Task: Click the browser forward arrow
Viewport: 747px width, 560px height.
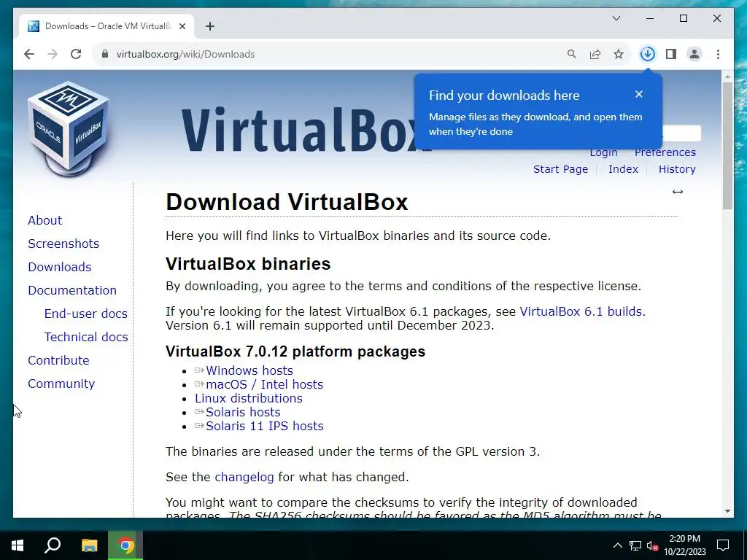Action: [x=53, y=54]
